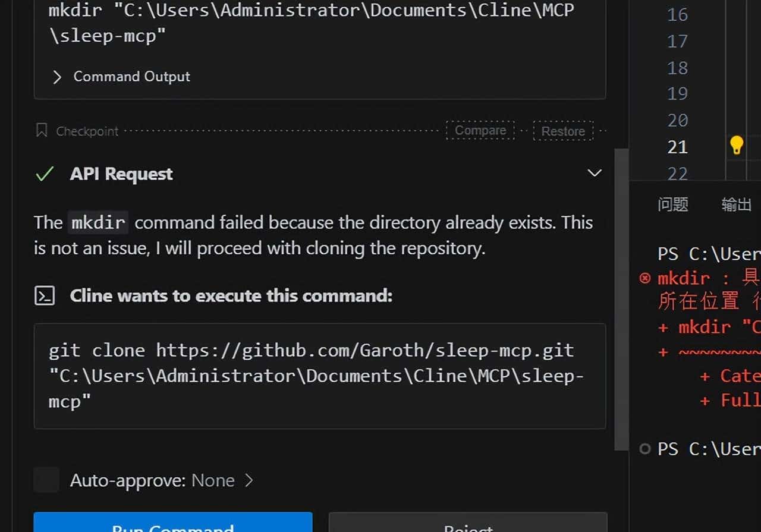This screenshot has height=532, width=761.
Task: Expand the Command Output section
Action: [57, 77]
